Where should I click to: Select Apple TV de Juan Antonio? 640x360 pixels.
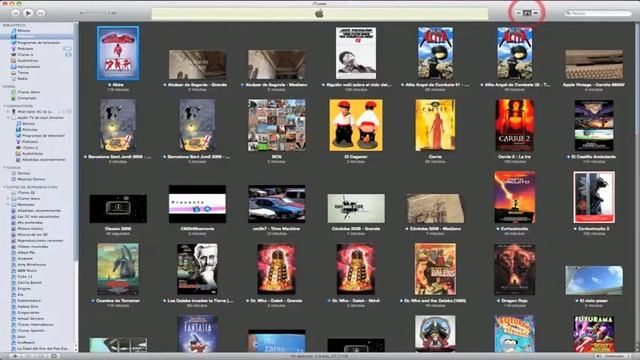tap(40, 118)
